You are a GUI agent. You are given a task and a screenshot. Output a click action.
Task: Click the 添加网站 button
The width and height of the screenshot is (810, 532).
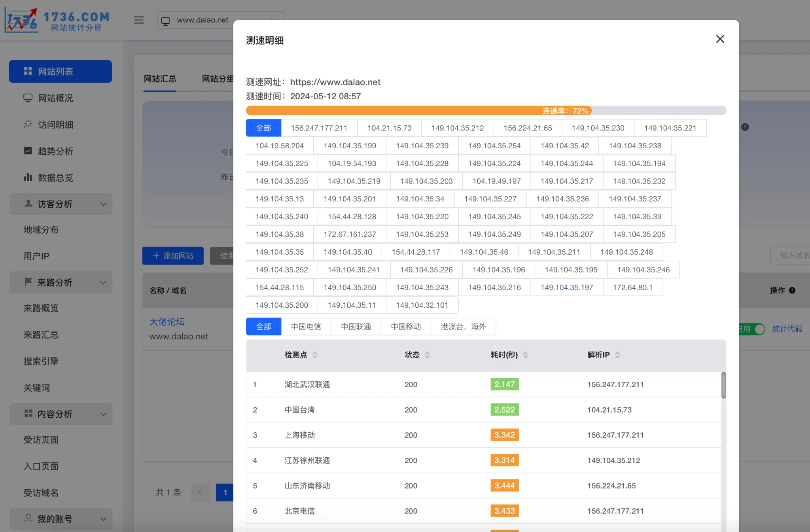(173, 256)
